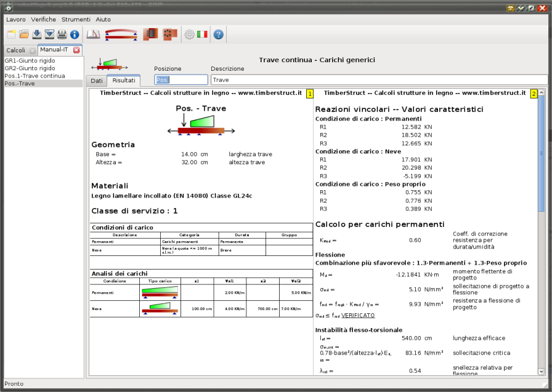Click the results scrollbar down arrow
The width and height of the screenshot is (552, 392).
tap(542, 371)
